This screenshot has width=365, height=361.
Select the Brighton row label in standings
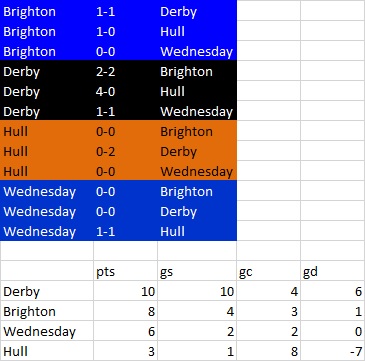point(47,312)
